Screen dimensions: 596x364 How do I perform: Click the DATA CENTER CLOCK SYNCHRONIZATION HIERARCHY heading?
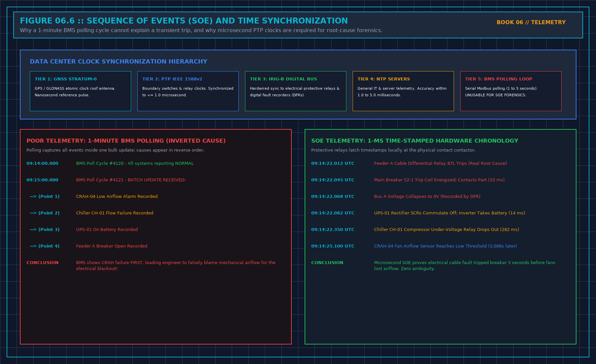[x=119, y=62]
